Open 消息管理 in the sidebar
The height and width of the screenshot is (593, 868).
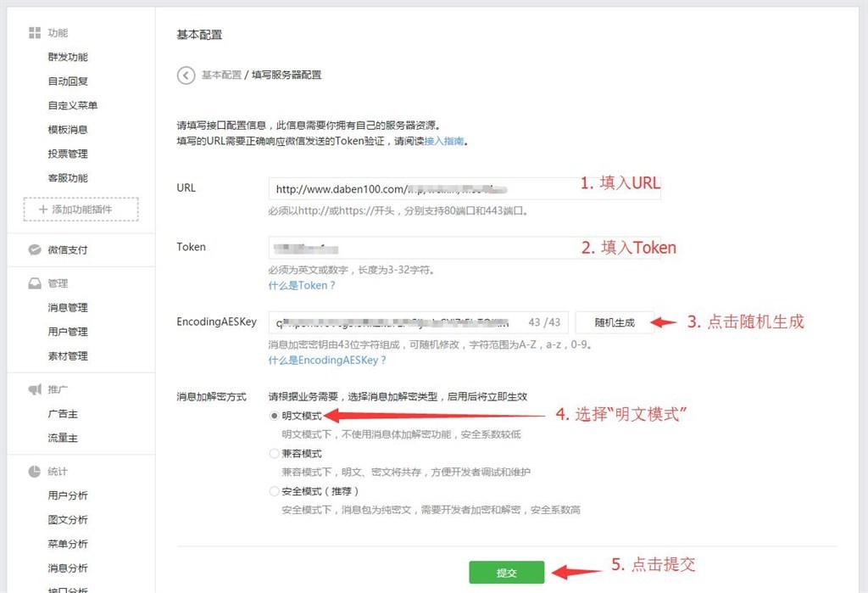[x=68, y=307]
